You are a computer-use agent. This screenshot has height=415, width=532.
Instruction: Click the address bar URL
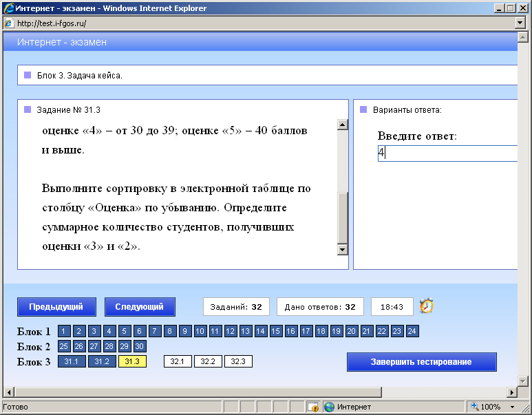click(x=52, y=23)
